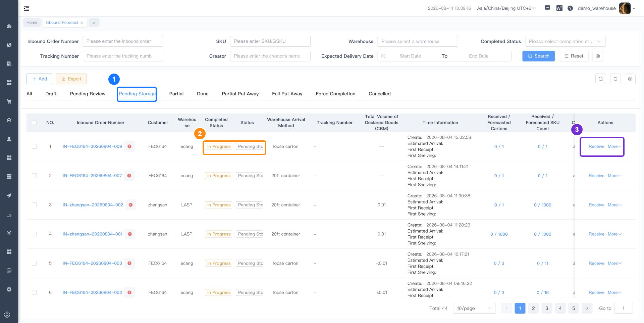Switch to the Force Completion tab
The image size is (644, 323).
click(335, 94)
